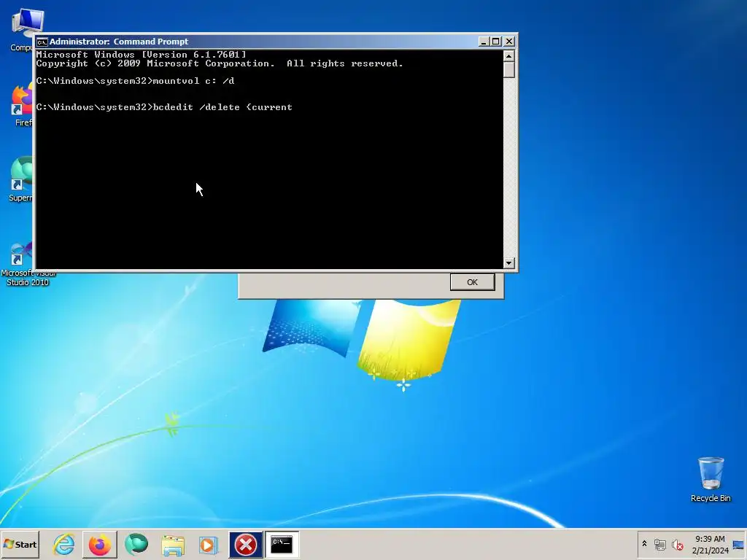
Task: Close the Command Prompt window
Action: coord(509,42)
